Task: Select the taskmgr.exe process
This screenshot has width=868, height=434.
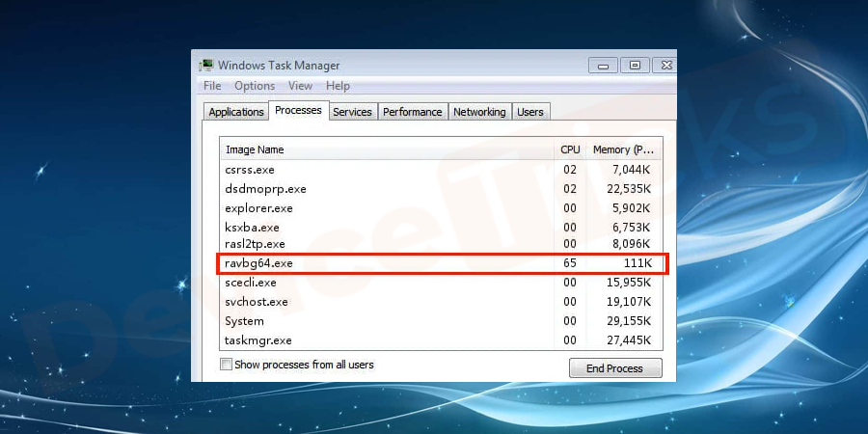Action: 441,339
